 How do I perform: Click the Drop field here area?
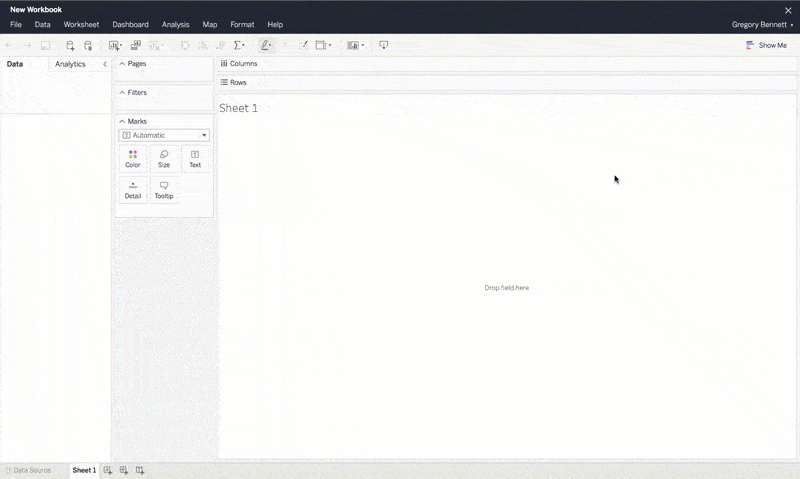[507, 288]
